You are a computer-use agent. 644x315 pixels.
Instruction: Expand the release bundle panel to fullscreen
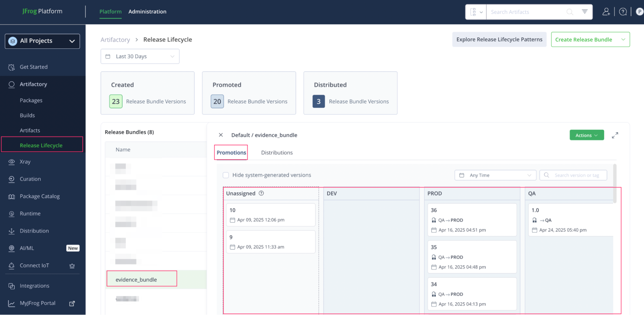point(615,135)
